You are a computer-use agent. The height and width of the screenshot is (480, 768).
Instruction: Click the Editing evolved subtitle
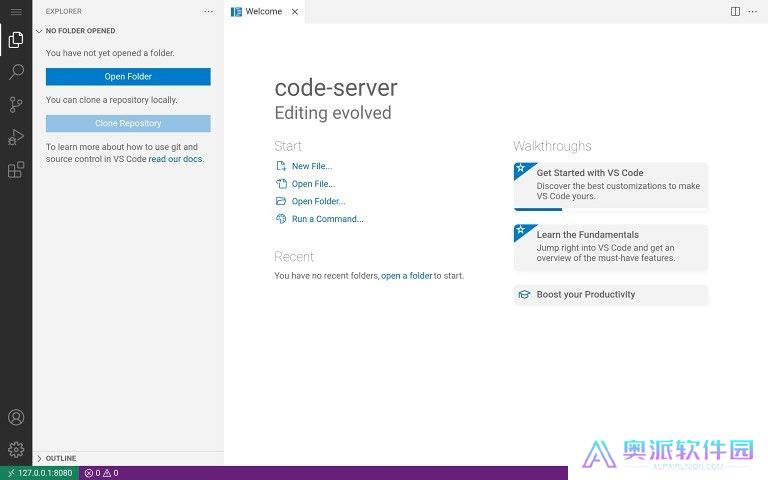[333, 113]
